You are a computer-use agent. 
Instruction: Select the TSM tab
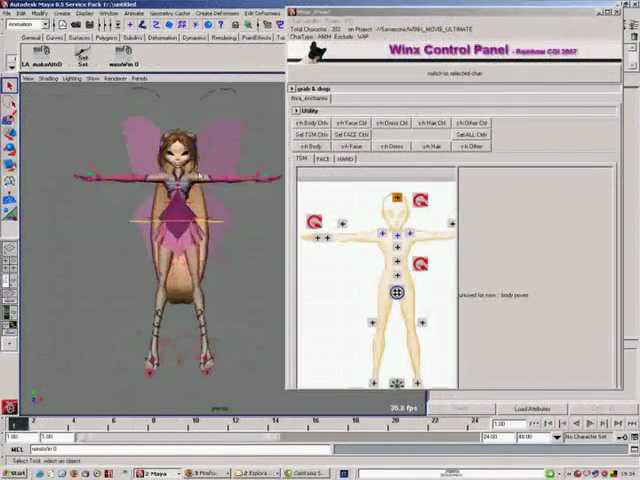tap(302, 158)
